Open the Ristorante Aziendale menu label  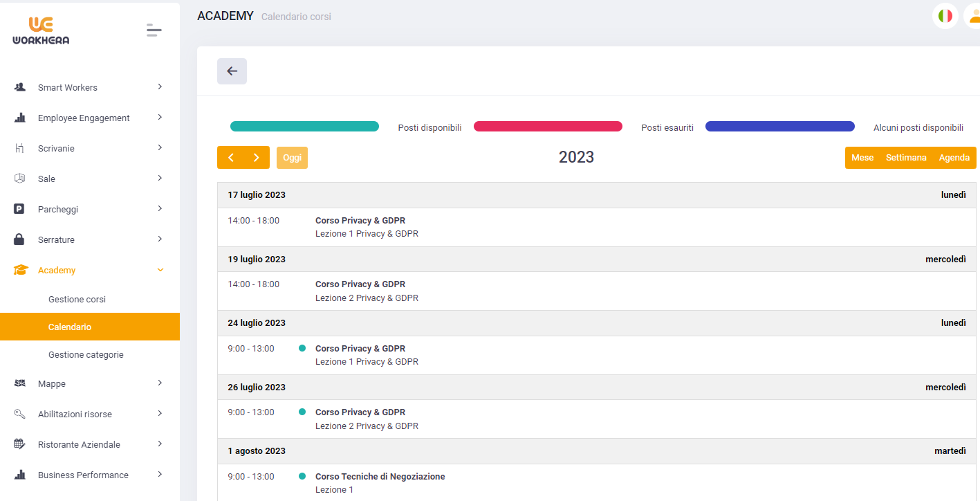tap(79, 445)
